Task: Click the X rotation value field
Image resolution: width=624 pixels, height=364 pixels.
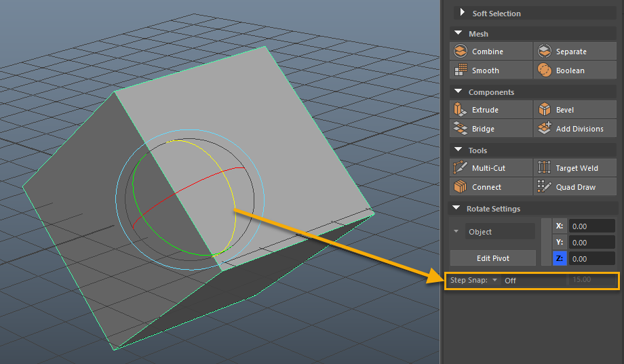Action: (591, 226)
